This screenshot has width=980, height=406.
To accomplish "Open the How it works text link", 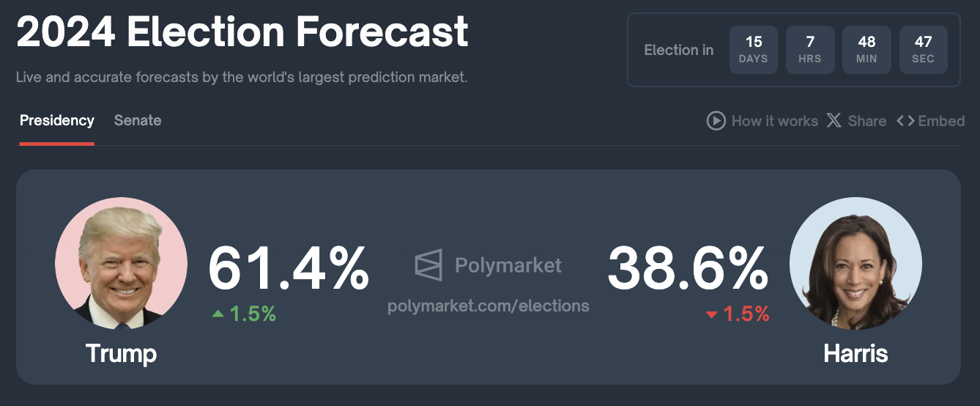I will 774,121.
